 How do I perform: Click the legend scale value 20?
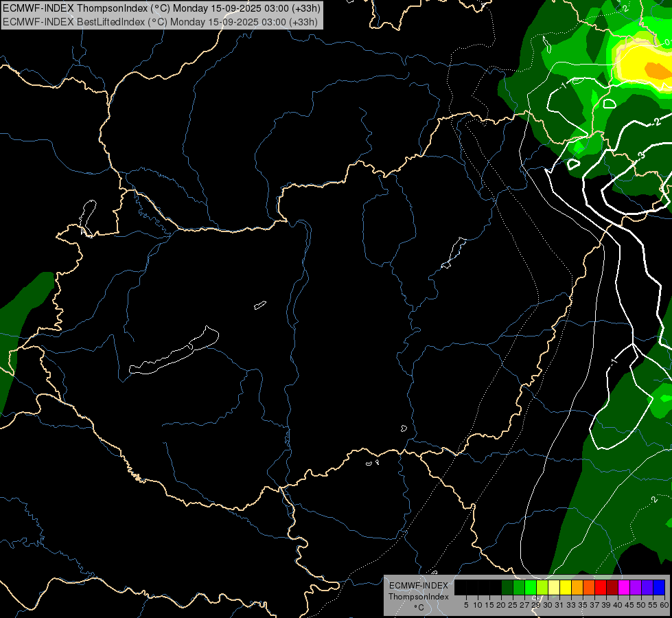pos(501,605)
